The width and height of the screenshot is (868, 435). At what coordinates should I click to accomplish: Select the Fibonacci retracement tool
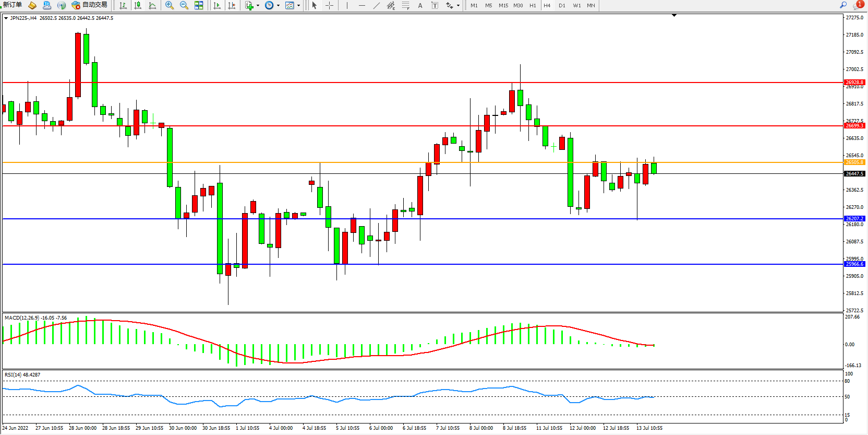pos(405,5)
